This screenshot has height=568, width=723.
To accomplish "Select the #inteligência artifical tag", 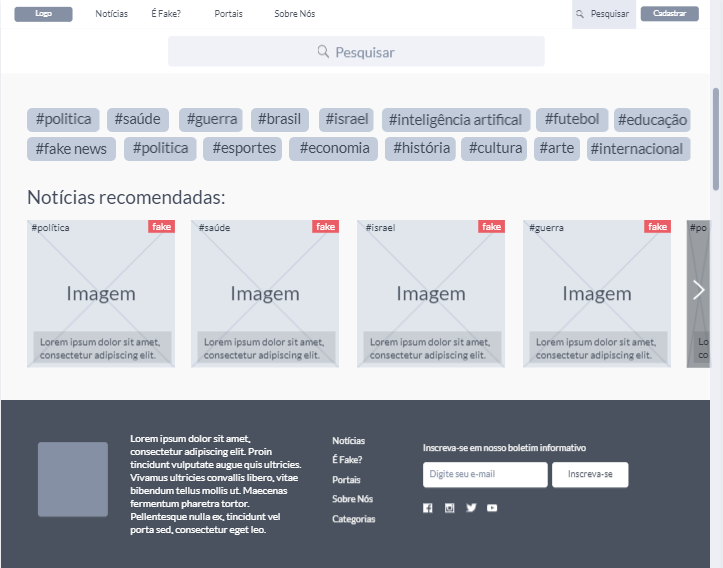I will click(455, 120).
